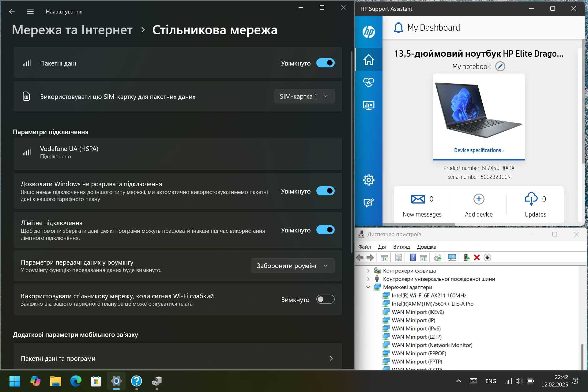Open File Explorer from the taskbar
Image resolution: width=588 pixels, height=392 pixels.
click(x=55, y=381)
